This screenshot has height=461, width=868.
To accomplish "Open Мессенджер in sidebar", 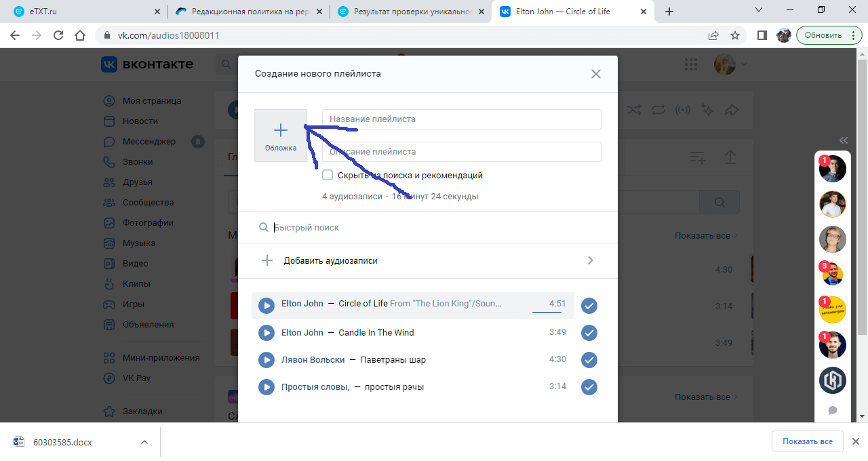I will [149, 142].
